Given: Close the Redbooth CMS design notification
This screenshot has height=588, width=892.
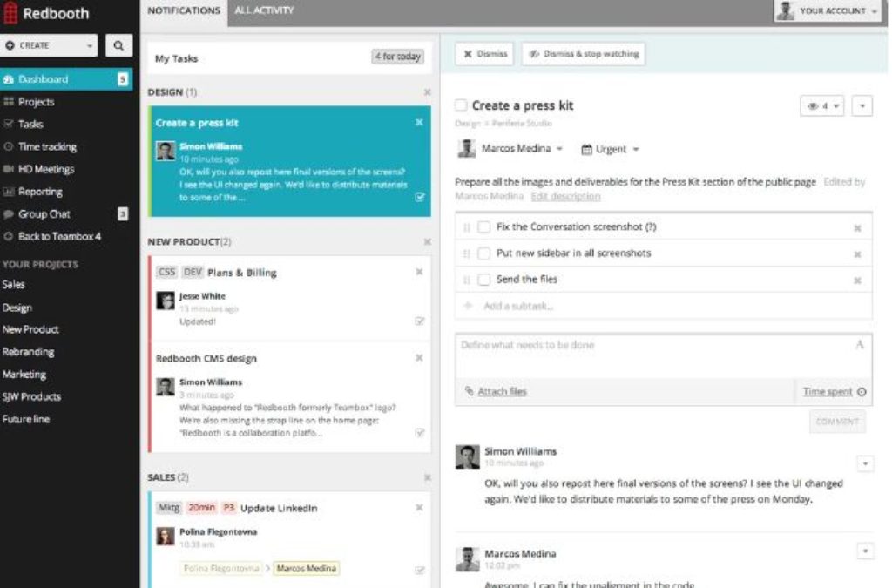Looking at the screenshot, I should click(419, 358).
